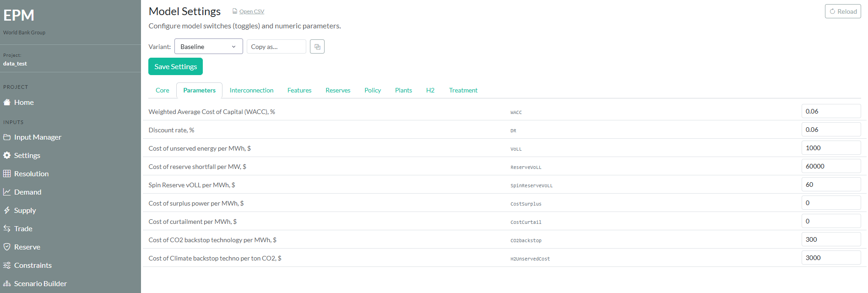The width and height of the screenshot is (868, 293).
Task: Click the Resolution grid icon
Action: (x=7, y=174)
